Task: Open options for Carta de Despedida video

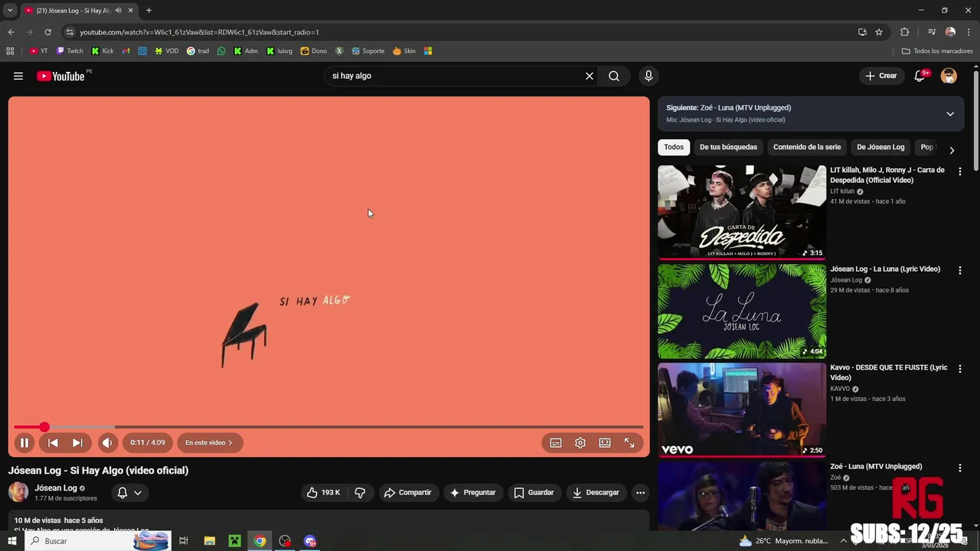Action: coord(959,171)
